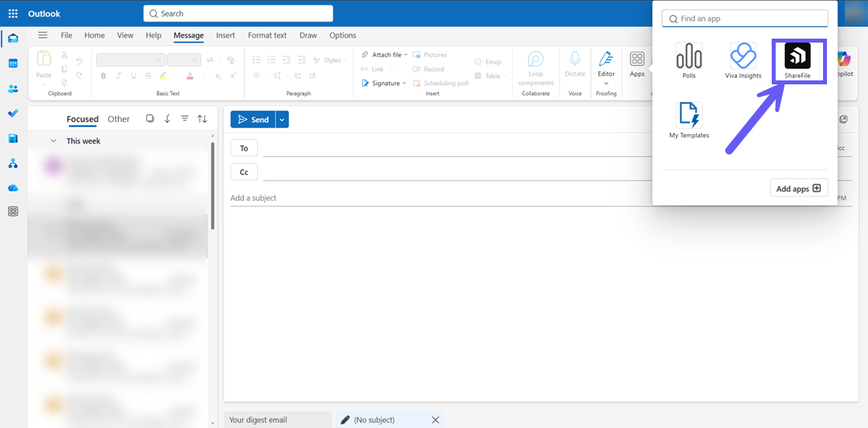
Task: Start Dictate voice input
Action: click(x=575, y=65)
